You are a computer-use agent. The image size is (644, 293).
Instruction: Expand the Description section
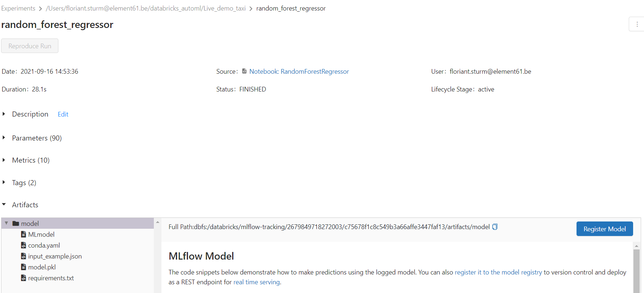point(4,114)
